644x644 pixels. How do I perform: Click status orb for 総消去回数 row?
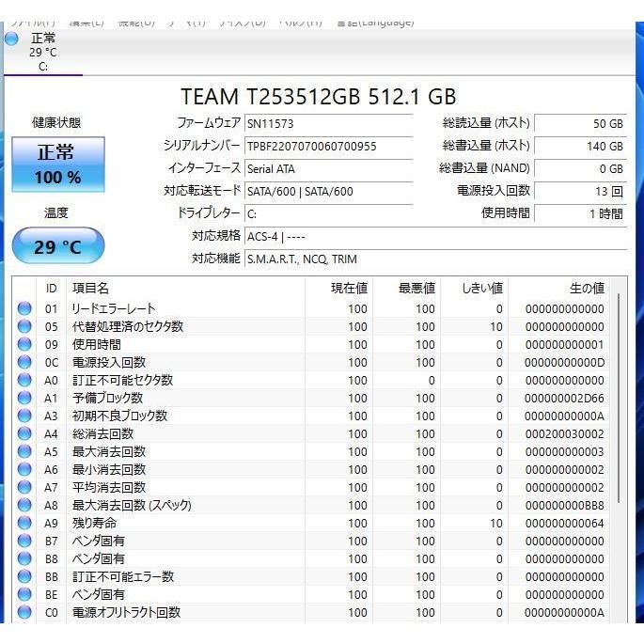pos(24,433)
